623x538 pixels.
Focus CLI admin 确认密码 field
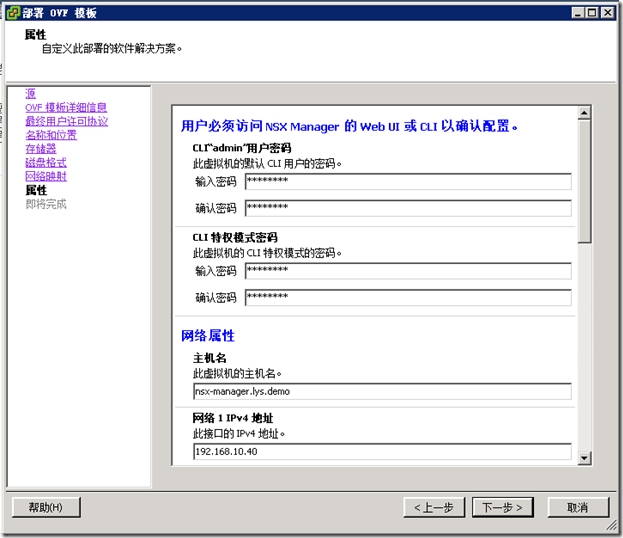point(408,208)
